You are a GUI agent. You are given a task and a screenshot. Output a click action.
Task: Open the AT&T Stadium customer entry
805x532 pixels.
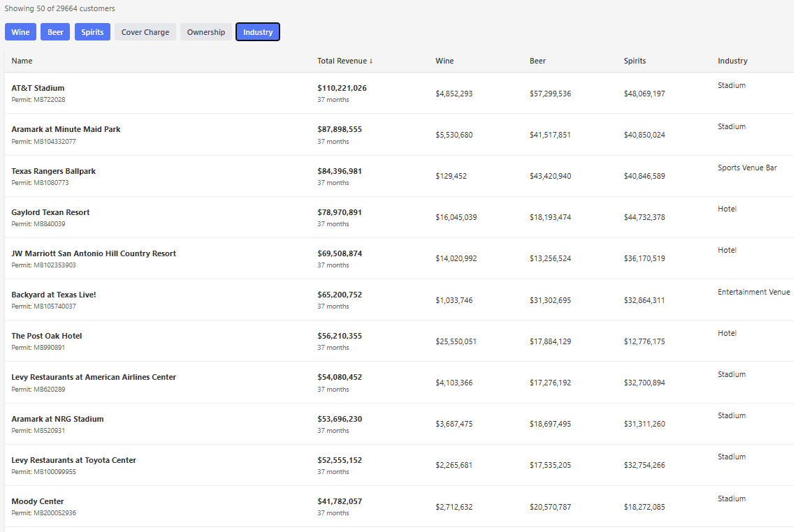38,88
